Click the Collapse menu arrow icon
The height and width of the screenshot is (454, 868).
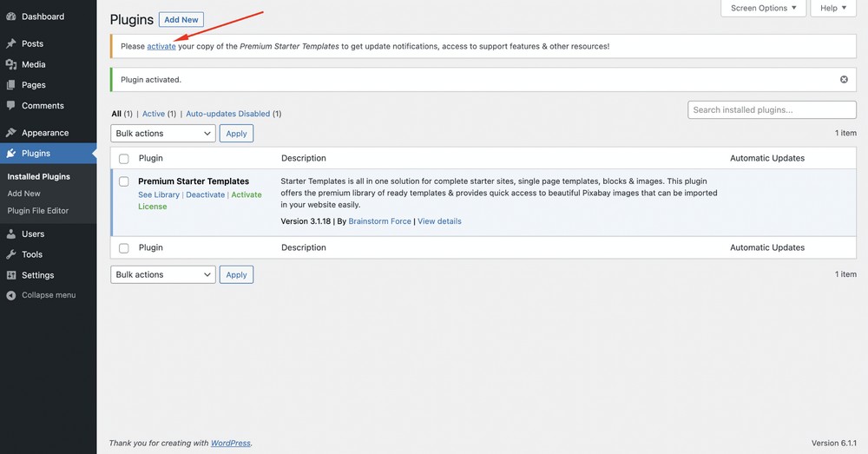10,295
